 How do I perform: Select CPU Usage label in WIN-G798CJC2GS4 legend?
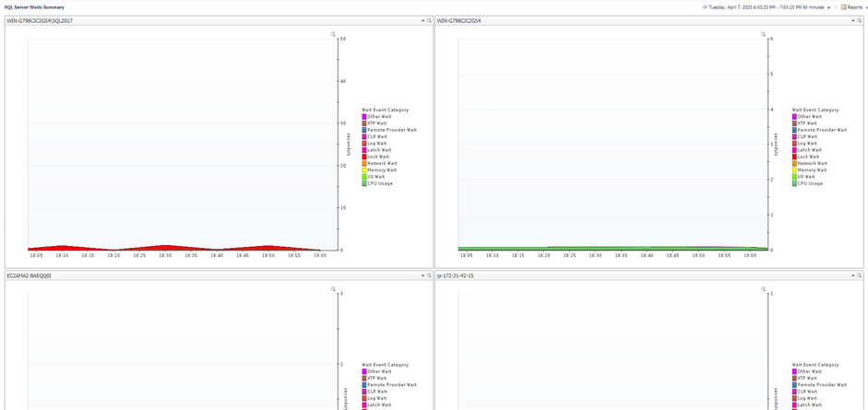tap(810, 183)
